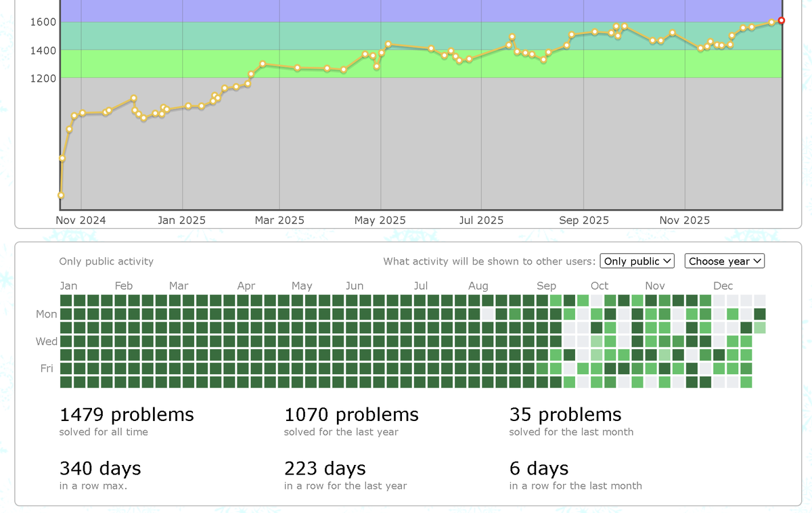Image resolution: width=812 pixels, height=513 pixels.
Task: Click the '1600' rating axis label
Action: coord(43,22)
